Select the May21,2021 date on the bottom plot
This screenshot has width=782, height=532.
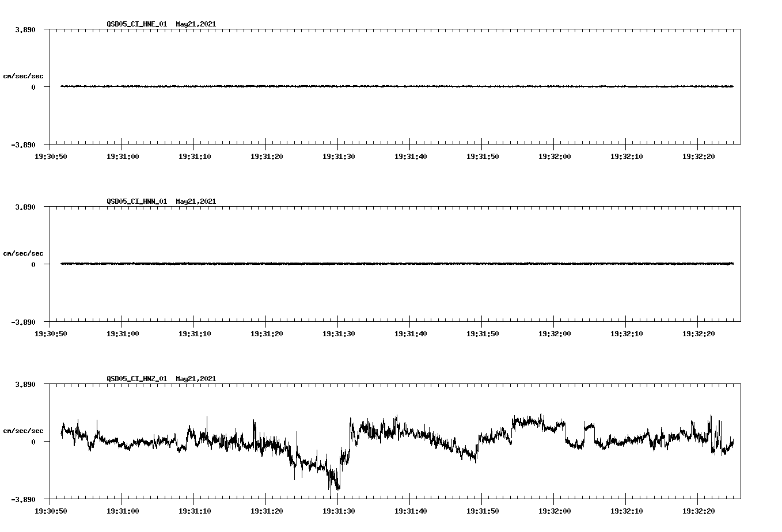(196, 379)
